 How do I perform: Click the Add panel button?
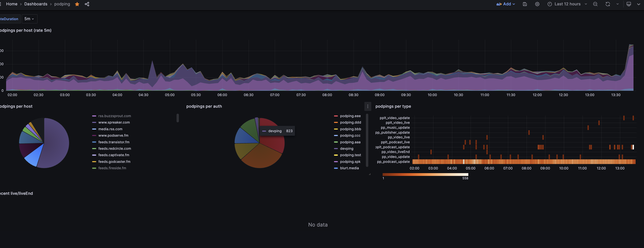tap(506, 4)
